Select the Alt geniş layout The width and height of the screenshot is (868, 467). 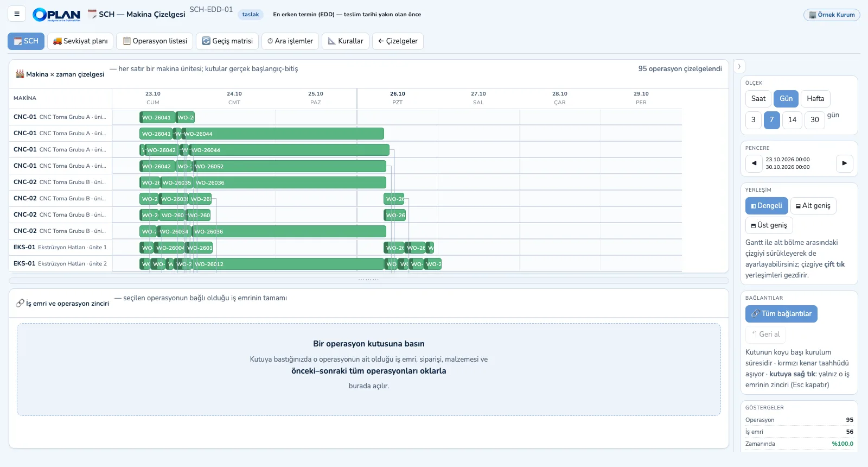(813, 206)
